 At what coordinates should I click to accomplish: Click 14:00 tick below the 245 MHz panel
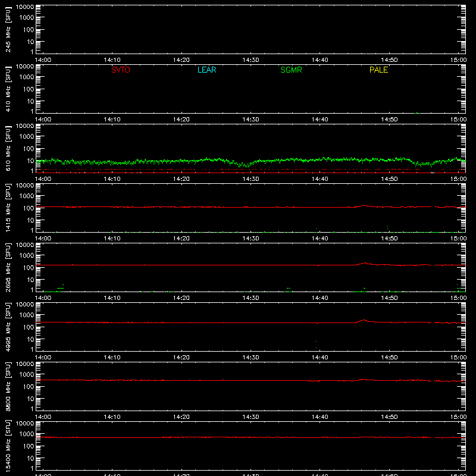click(x=43, y=60)
